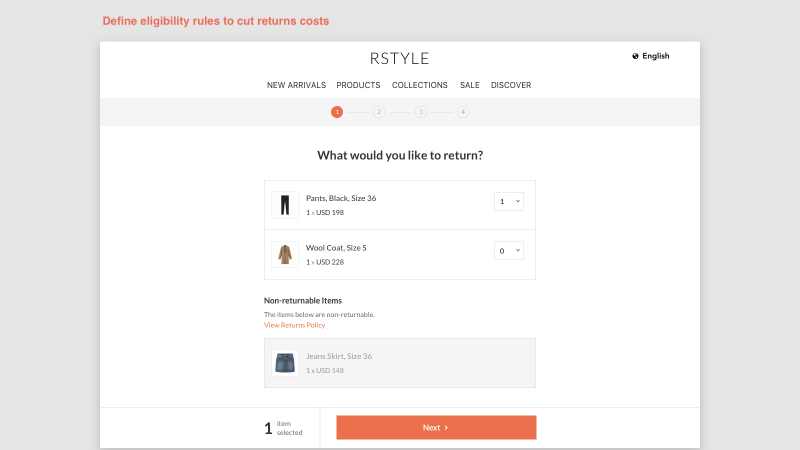Open the View Returns Policy link
The height and width of the screenshot is (450, 800).
[x=294, y=325]
